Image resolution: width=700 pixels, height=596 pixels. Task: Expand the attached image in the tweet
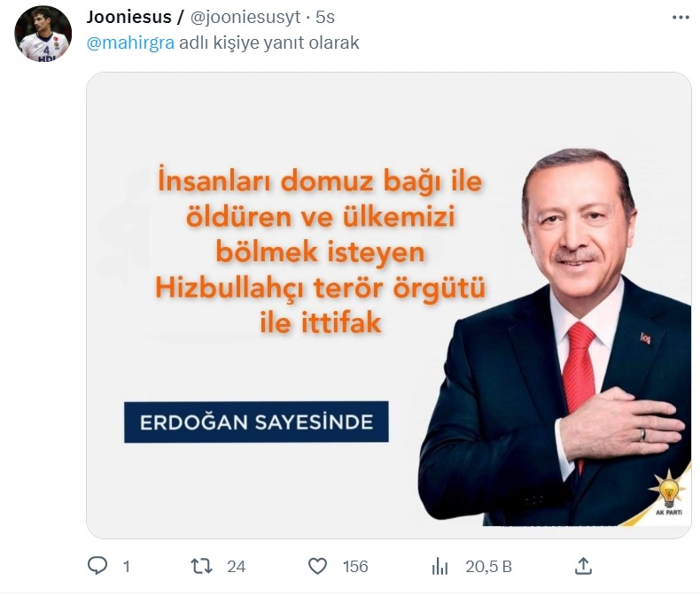tap(389, 306)
